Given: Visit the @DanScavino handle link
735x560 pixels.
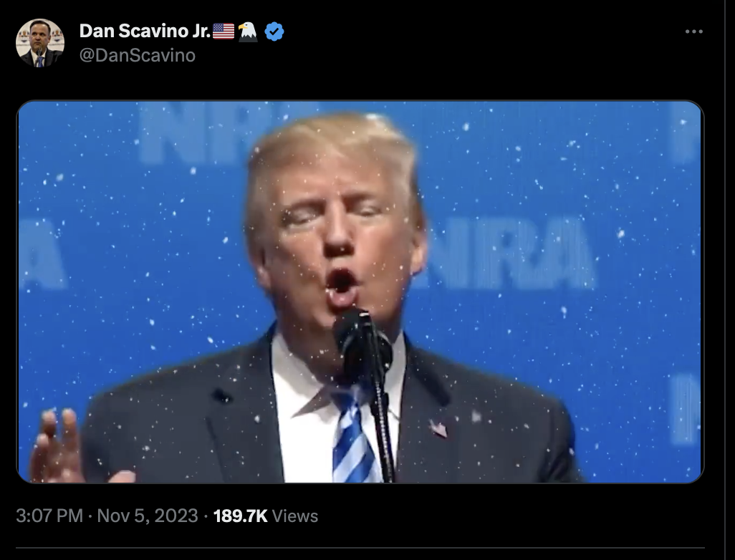Looking at the screenshot, I should pos(138,55).
